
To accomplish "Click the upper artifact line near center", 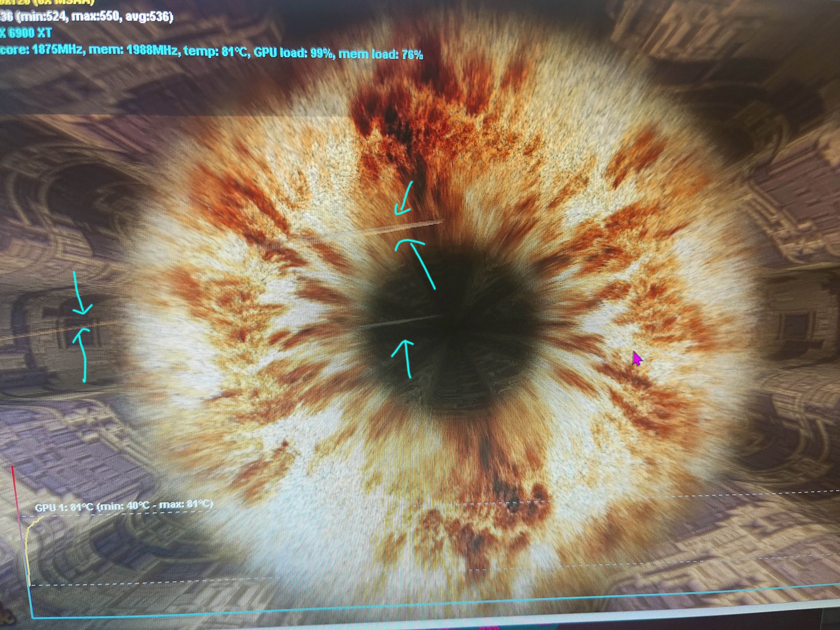I will (x=402, y=226).
